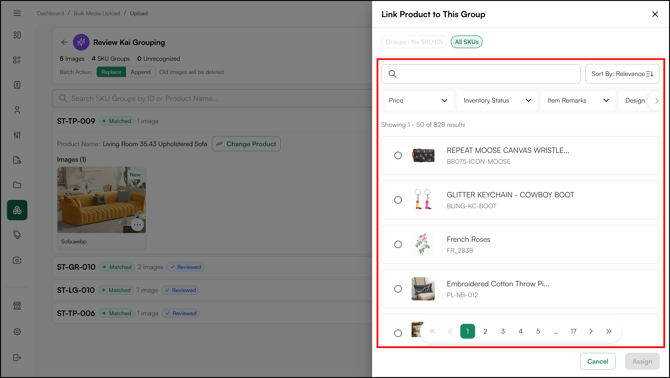Screen dimensions: 670x378
Task: Click the product search field in the panel
Action: click(x=481, y=74)
